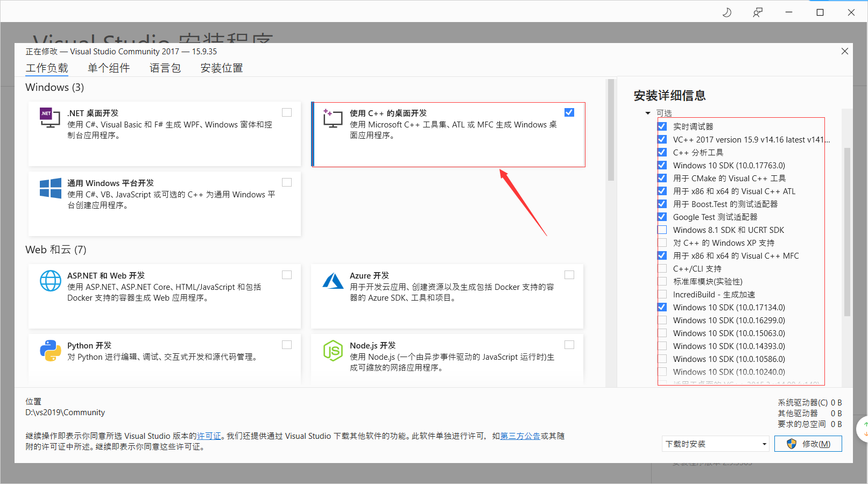Check Windows 10 SDK (10.0.15063.0)

click(x=662, y=333)
